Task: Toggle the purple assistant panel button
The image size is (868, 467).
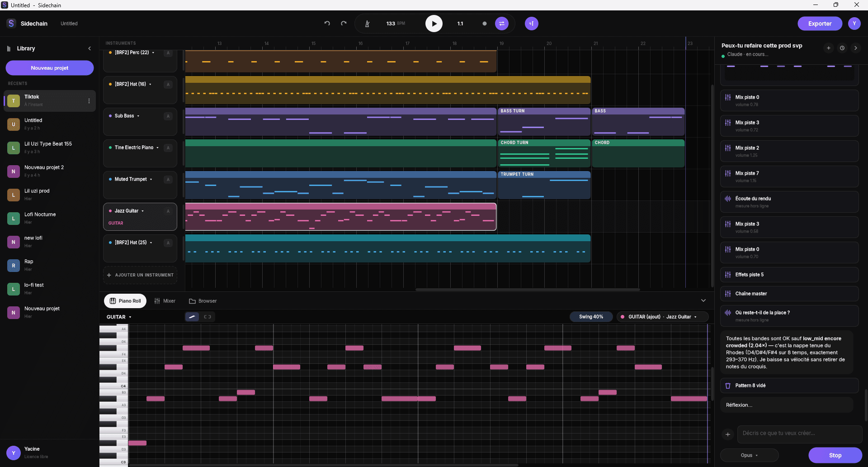Action: click(x=532, y=24)
